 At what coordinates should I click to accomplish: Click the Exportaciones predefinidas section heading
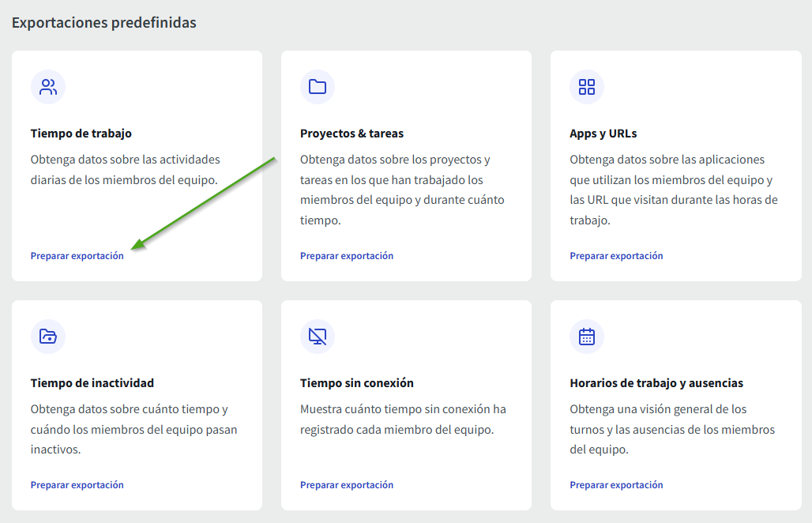tap(104, 23)
